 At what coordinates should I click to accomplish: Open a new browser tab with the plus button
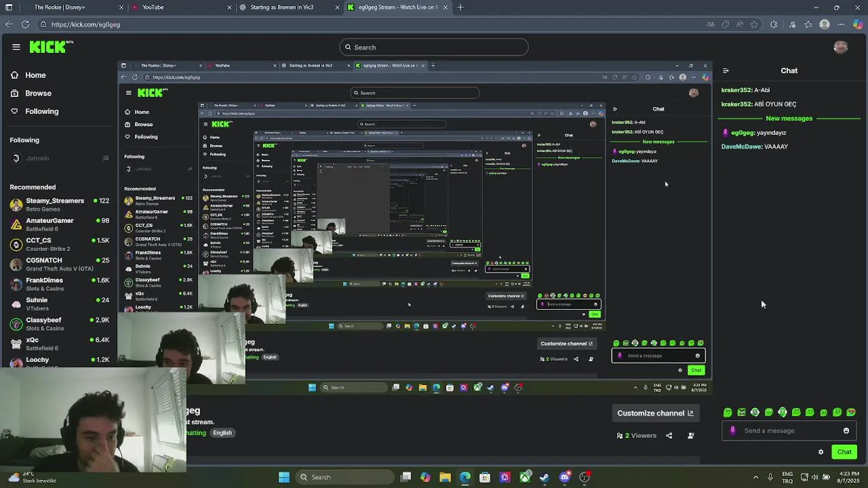pos(460,7)
